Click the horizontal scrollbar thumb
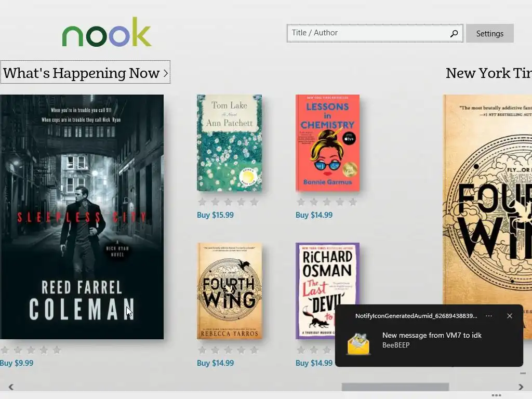Image resolution: width=532 pixels, height=399 pixels. point(395,387)
